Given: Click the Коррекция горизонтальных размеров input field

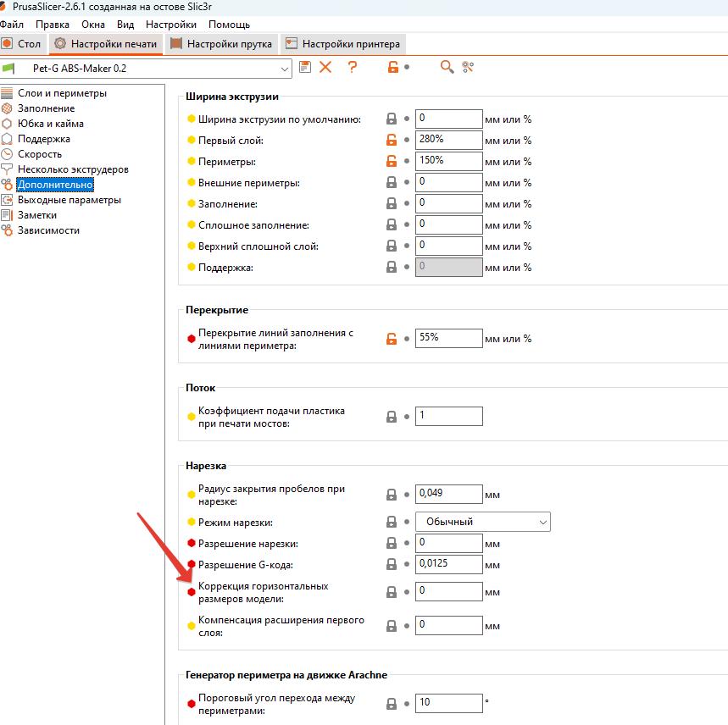Looking at the screenshot, I should (448, 591).
